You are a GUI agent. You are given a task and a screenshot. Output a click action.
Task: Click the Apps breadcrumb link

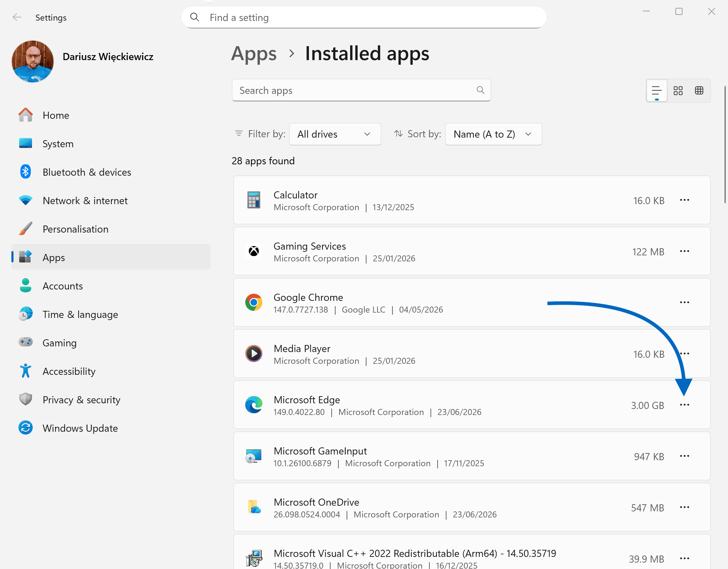pos(254,54)
